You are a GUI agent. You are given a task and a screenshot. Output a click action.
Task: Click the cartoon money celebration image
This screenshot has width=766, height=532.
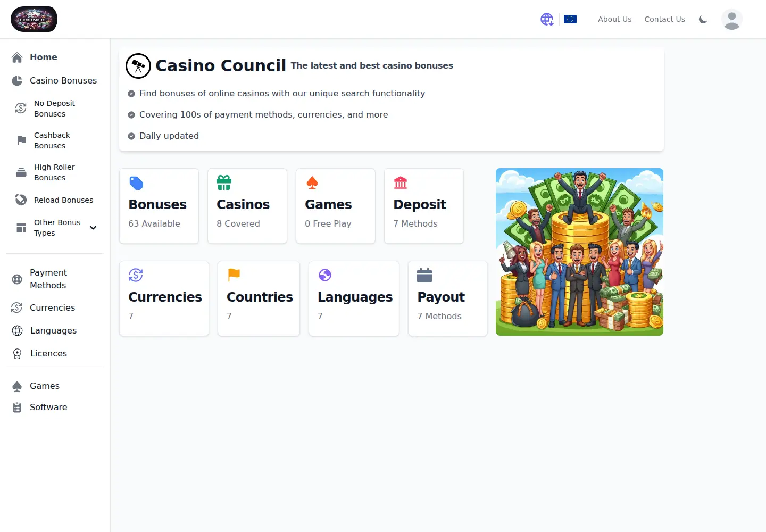click(579, 252)
